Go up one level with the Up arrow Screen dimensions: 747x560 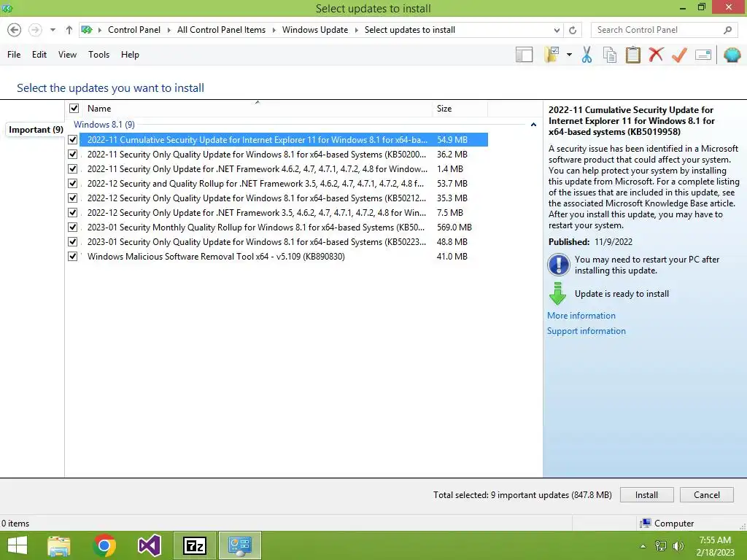click(x=69, y=30)
